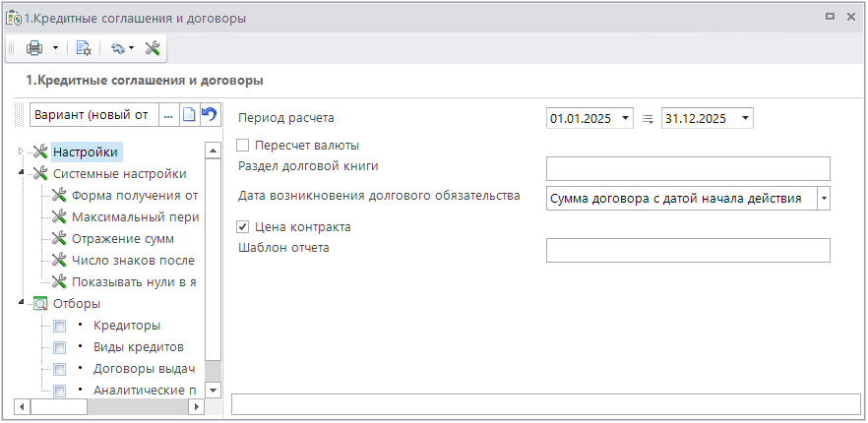Open the start date 01.01.2025 dropdown
This screenshot has width=868, height=423.
click(x=626, y=119)
